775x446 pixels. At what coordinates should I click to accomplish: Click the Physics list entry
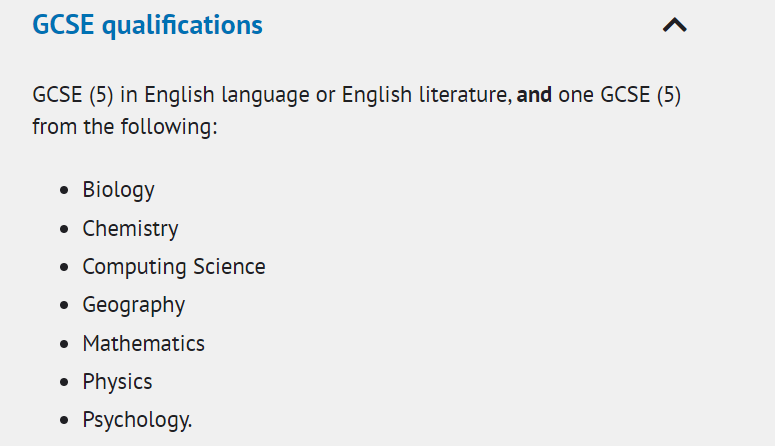pos(118,382)
